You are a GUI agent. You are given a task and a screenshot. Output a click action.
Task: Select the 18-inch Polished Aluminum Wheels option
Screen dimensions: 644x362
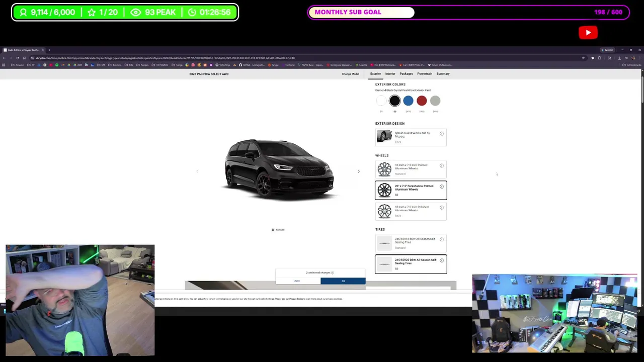tap(411, 212)
